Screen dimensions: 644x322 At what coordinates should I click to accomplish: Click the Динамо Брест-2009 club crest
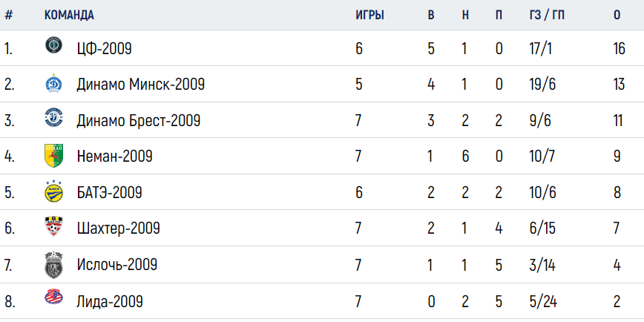point(53,118)
